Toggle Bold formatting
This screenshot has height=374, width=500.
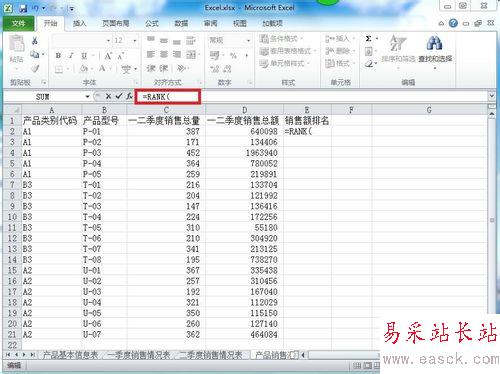point(58,55)
